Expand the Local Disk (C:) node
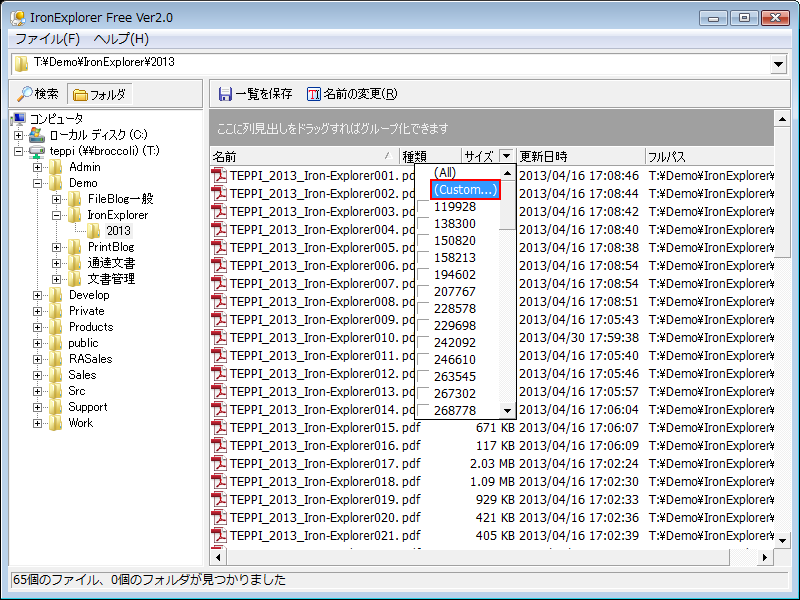Screen dimensions: 800x600 (18, 135)
